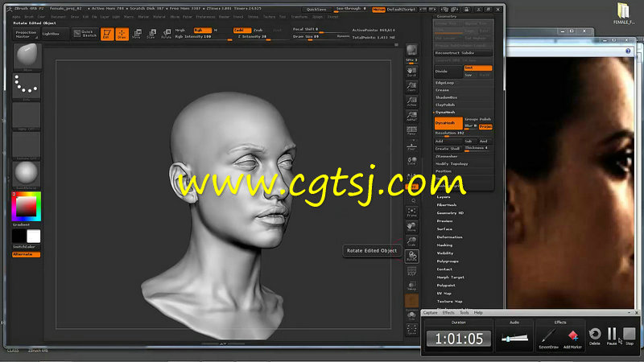Activate Draw mode button
The height and width of the screenshot is (362, 644).
(x=122, y=34)
